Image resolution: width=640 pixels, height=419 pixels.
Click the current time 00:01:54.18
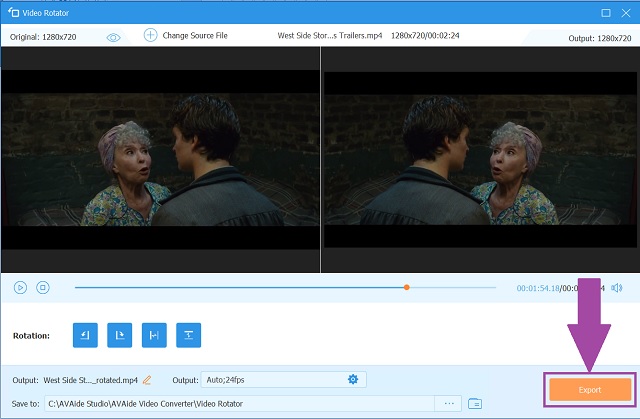(x=538, y=288)
